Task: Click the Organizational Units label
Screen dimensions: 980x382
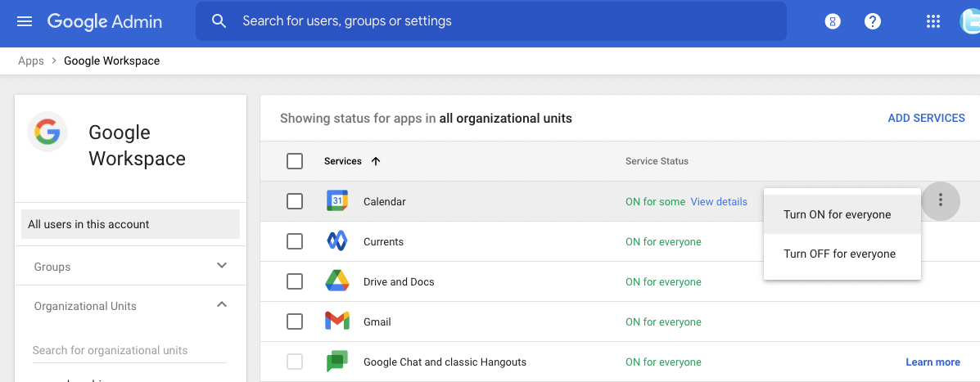Action: click(85, 306)
